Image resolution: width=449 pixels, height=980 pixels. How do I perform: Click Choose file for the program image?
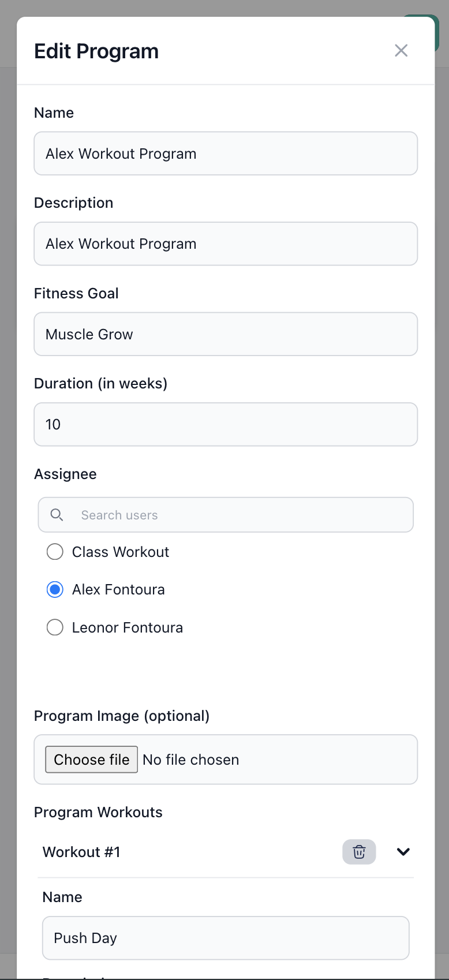(x=91, y=759)
